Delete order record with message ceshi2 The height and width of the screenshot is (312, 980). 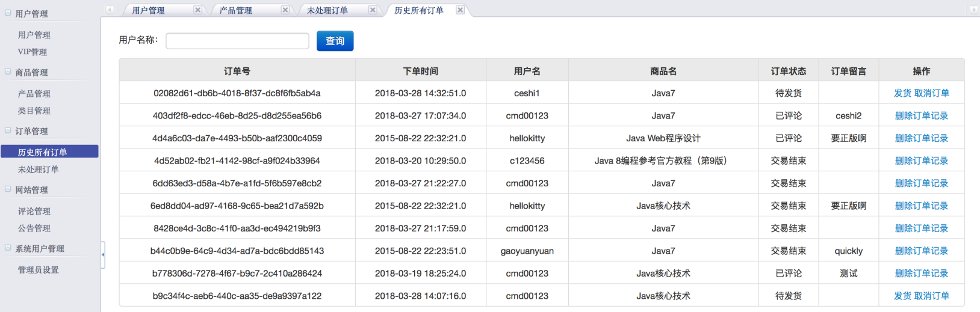(922, 115)
